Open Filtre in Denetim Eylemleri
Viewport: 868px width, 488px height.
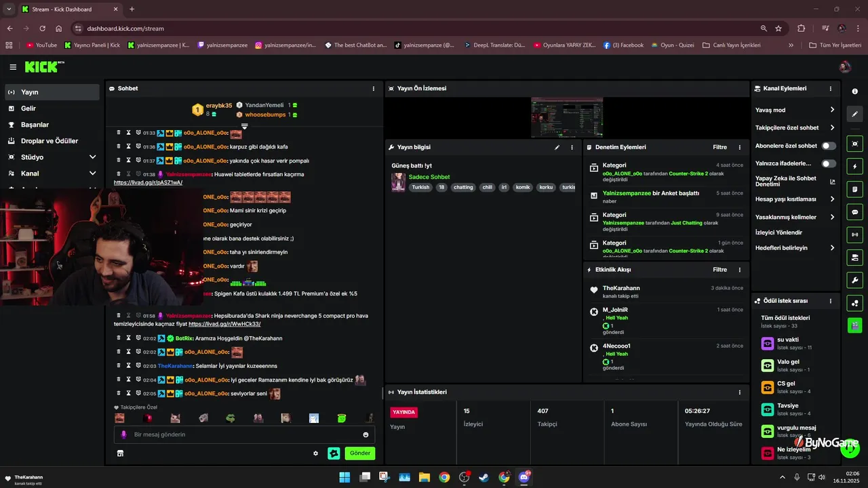coord(719,147)
